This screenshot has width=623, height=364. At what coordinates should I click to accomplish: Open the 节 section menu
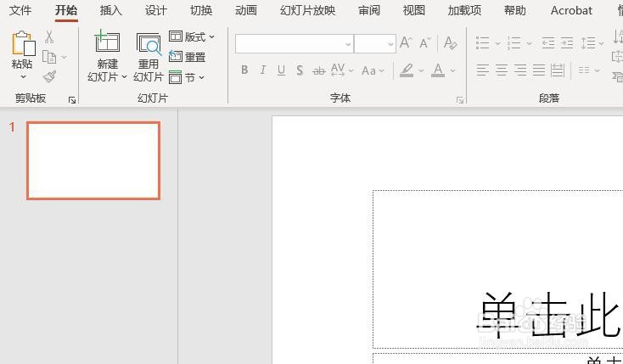tap(187, 77)
